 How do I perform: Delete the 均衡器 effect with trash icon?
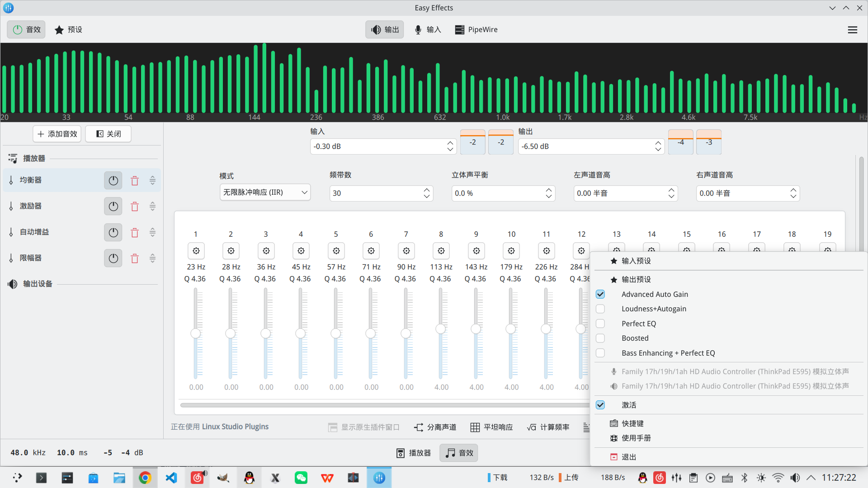(135, 181)
